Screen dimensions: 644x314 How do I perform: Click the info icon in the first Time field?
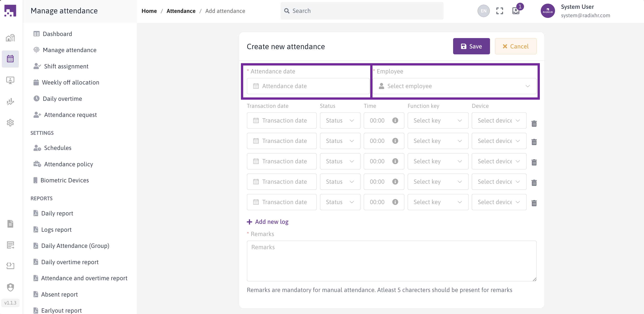coord(395,120)
